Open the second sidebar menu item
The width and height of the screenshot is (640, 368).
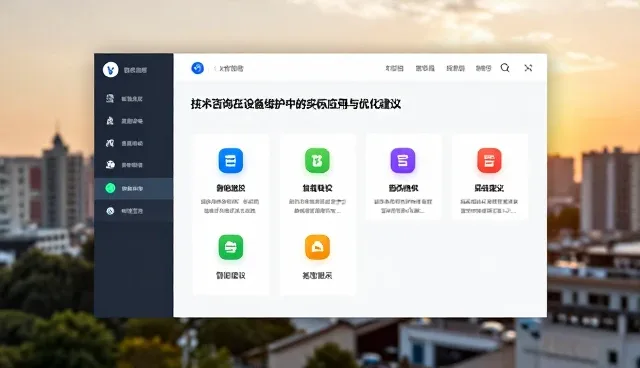click(133, 121)
